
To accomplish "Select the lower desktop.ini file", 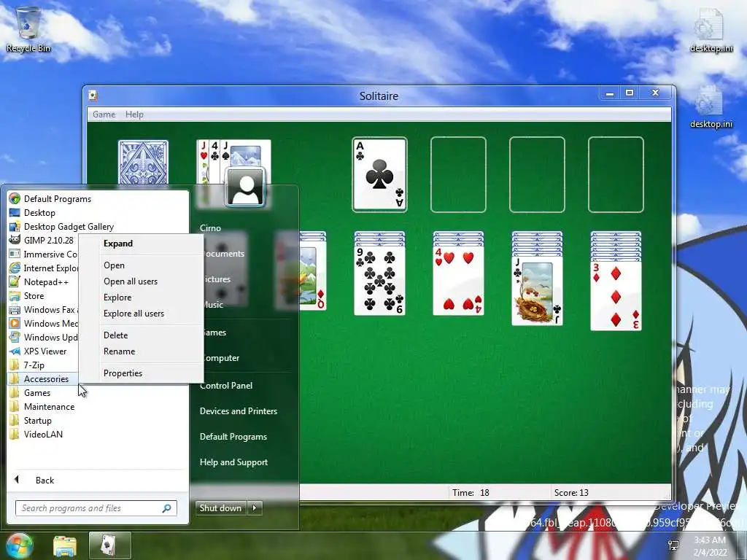I will (x=711, y=106).
